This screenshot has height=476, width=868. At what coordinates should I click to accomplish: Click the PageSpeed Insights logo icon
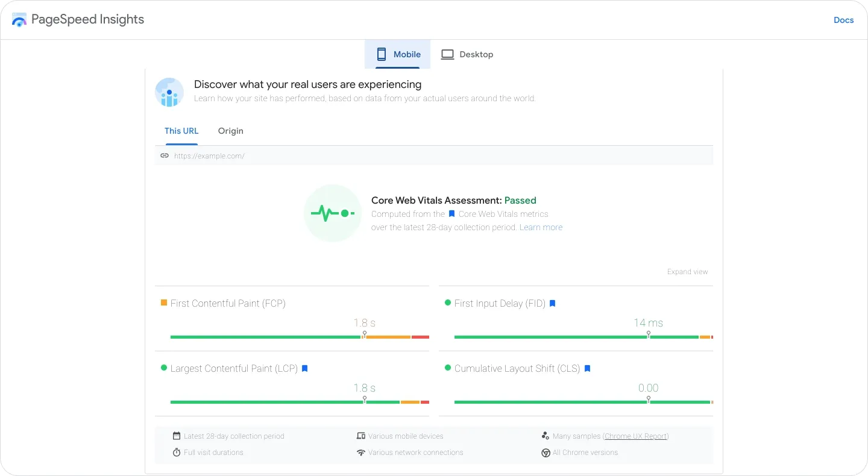tap(19, 20)
